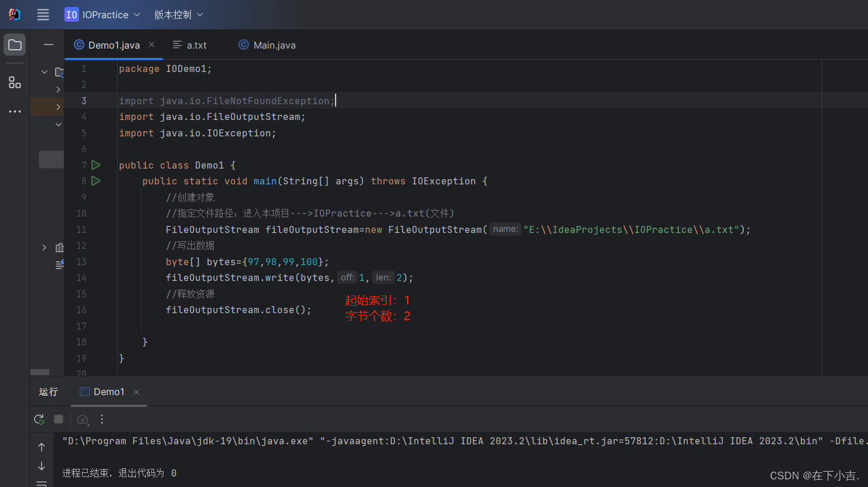This screenshot has height=487, width=868.
Task: Click the 'name:' parameter hint
Action: click(x=505, y=229)
